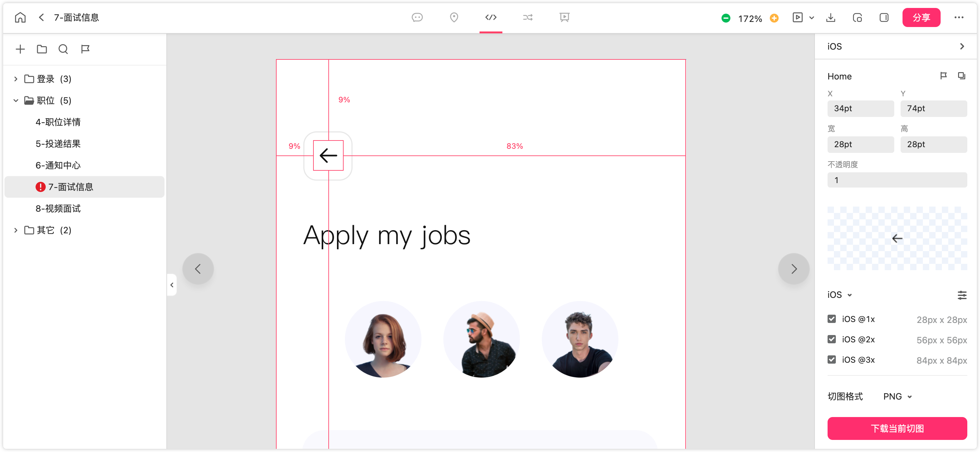Viewport: 980px width, 452px height.
Task: Open the more options ellipsis menu
Action: point(959,17)
